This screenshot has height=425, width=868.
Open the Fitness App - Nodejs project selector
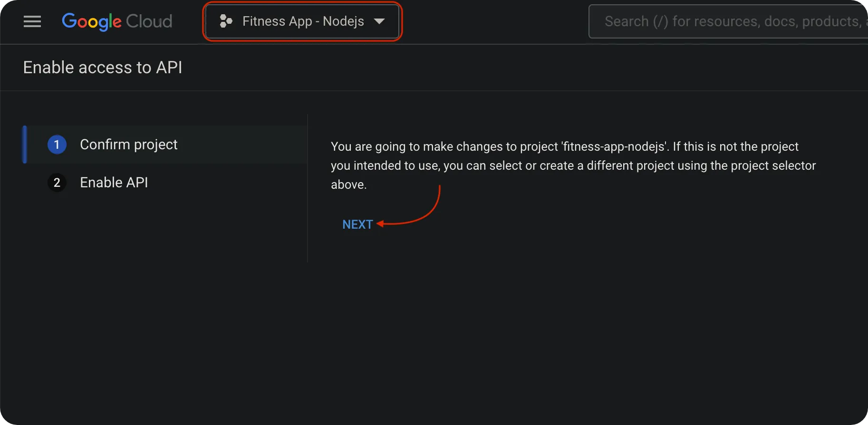(302, 21)
